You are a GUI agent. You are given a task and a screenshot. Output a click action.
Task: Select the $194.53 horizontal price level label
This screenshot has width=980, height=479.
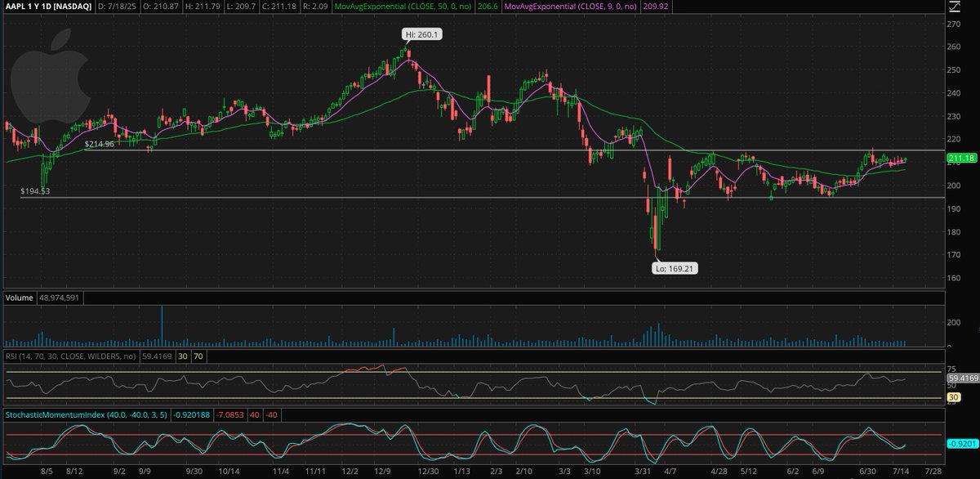click(35, 191)
